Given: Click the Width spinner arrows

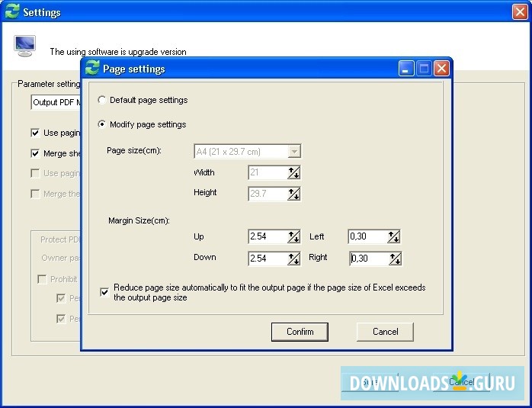Looking at the screenshot, I should 294,173.
